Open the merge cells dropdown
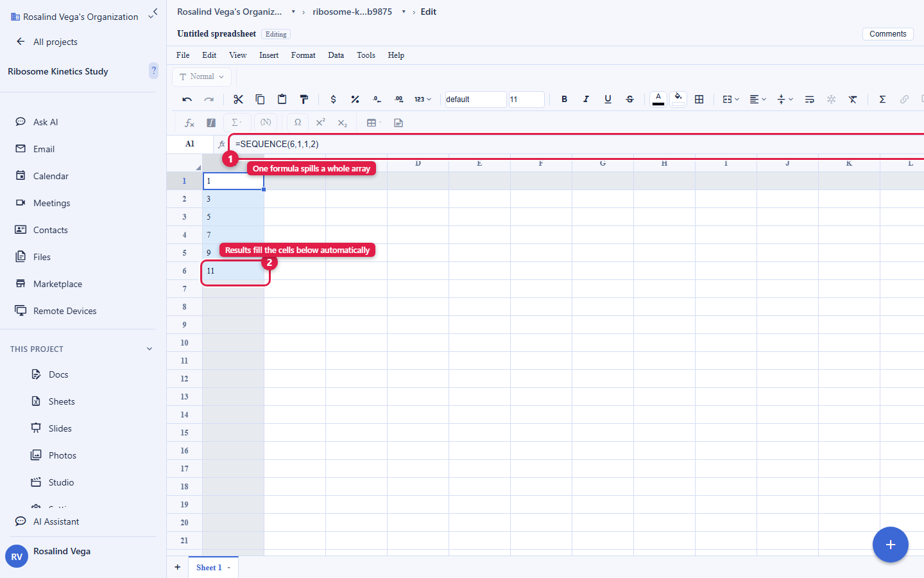 [x=730, y=100]
